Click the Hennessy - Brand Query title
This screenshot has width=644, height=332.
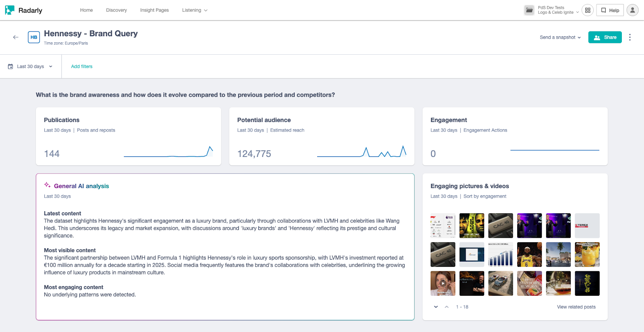click(x=91, y=33)
